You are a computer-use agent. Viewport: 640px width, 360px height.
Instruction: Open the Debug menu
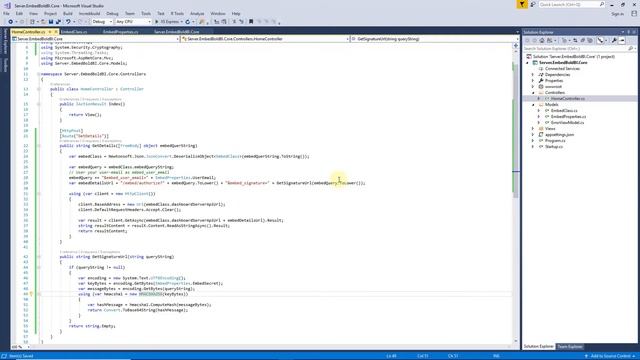tap(112, 13)
